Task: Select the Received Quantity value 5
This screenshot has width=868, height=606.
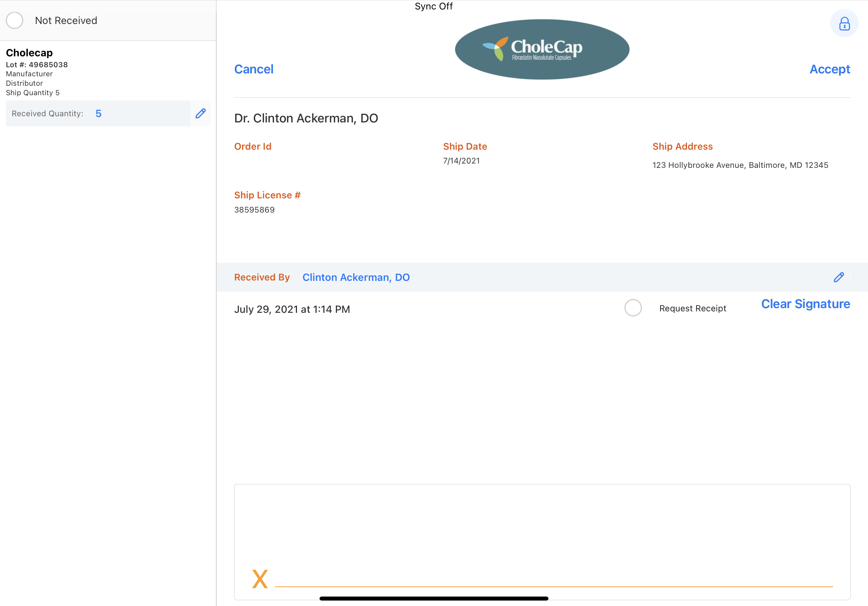Action: (x=98, y=113)
